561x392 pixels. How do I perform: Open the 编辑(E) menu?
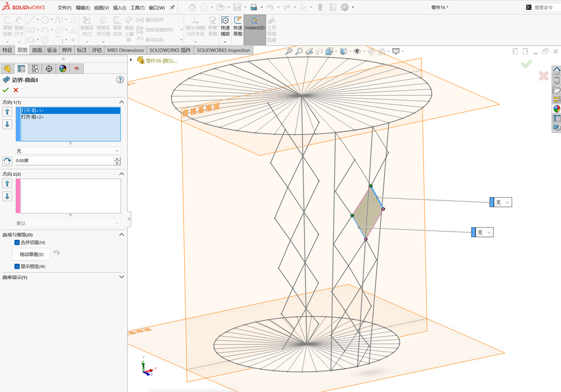coord(83,8)
